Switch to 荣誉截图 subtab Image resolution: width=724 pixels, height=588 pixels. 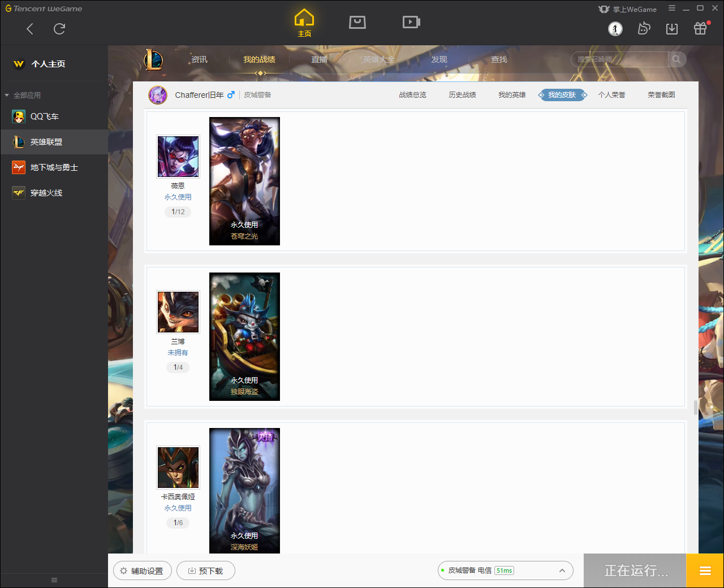click(x=661, y=95)
